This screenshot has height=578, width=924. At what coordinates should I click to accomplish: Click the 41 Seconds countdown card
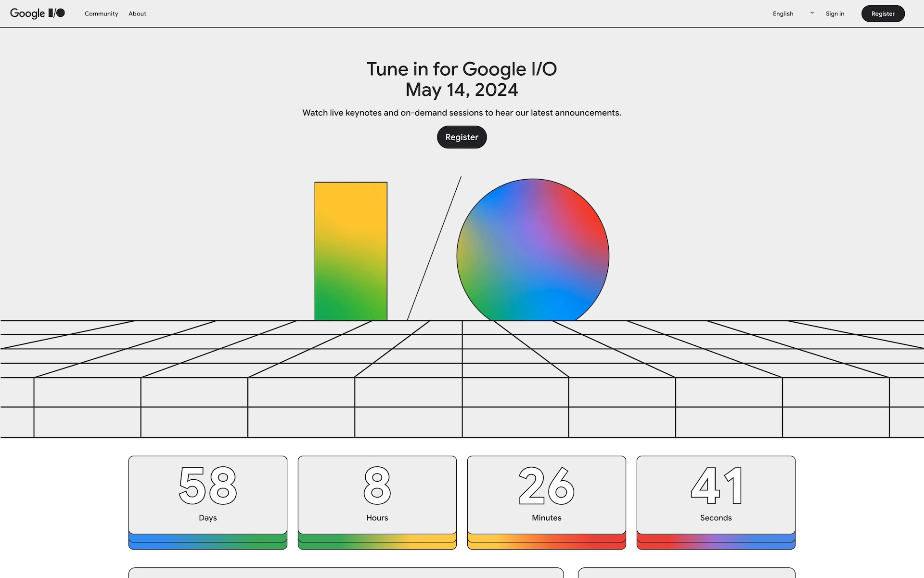coord(716,495)
